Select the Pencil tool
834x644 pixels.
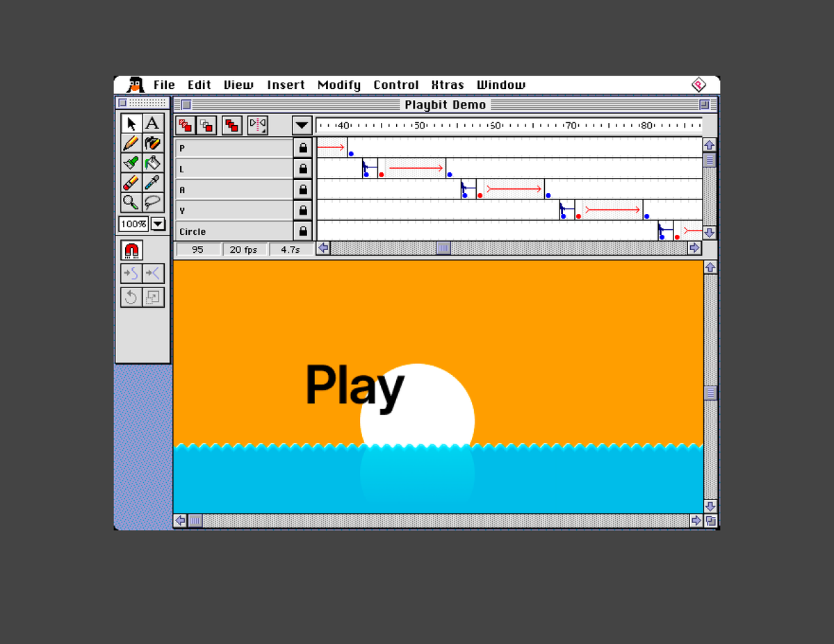pyautogui.click(x=131, y=143)
